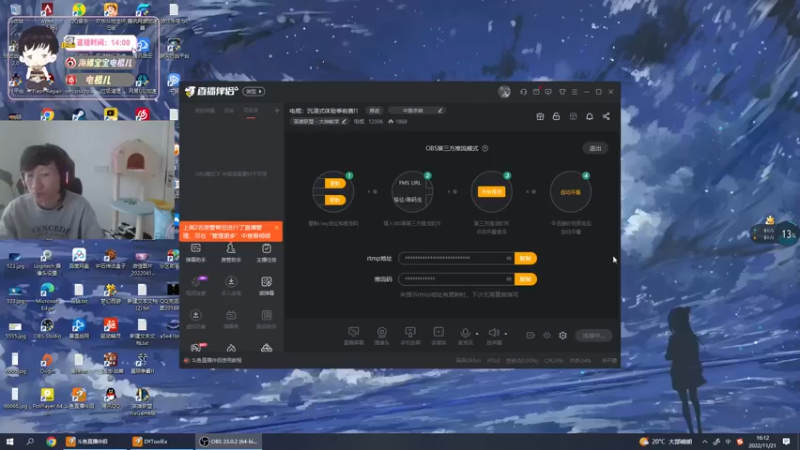Click the rtmp address masked input field
The width and height of the screenshot is (800, 450).
pos(456,258)
